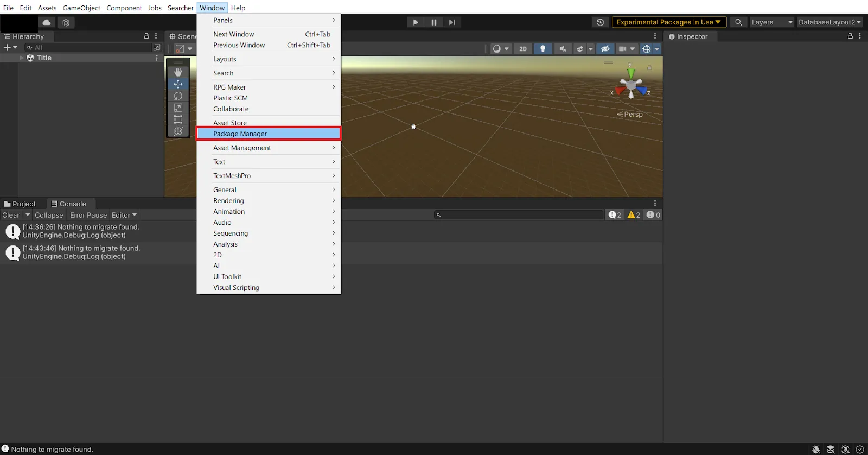Open the undo history icon
Viewport: 868px width, 455px height.
600,22
